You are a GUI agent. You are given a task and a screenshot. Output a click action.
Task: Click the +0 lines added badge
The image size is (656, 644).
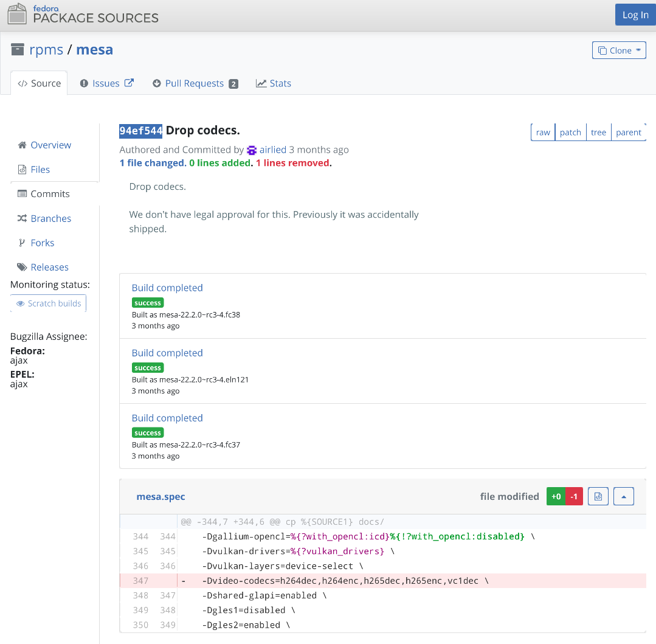click(556, 497)
